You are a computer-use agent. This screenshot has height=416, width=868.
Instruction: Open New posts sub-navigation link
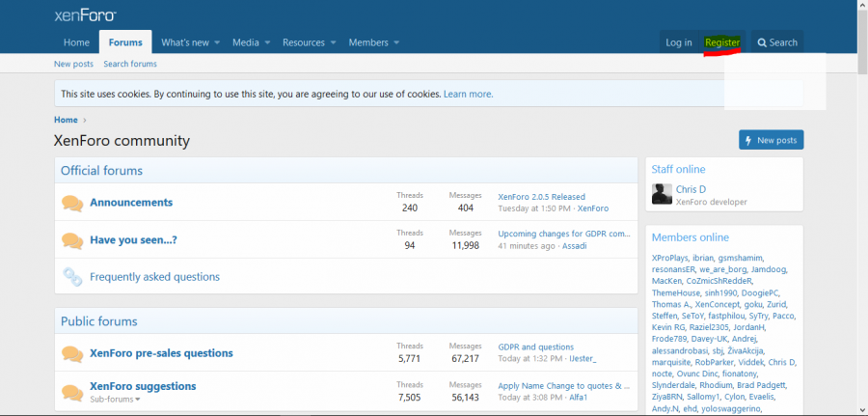(73, 64)
